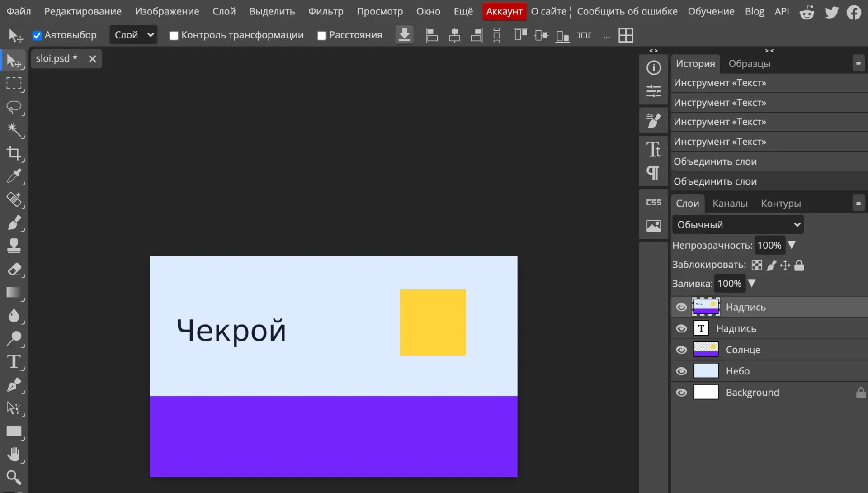Select the Magic Wand tool
Viewport: 868px width, 493px height.
click(x=14, y=130)
